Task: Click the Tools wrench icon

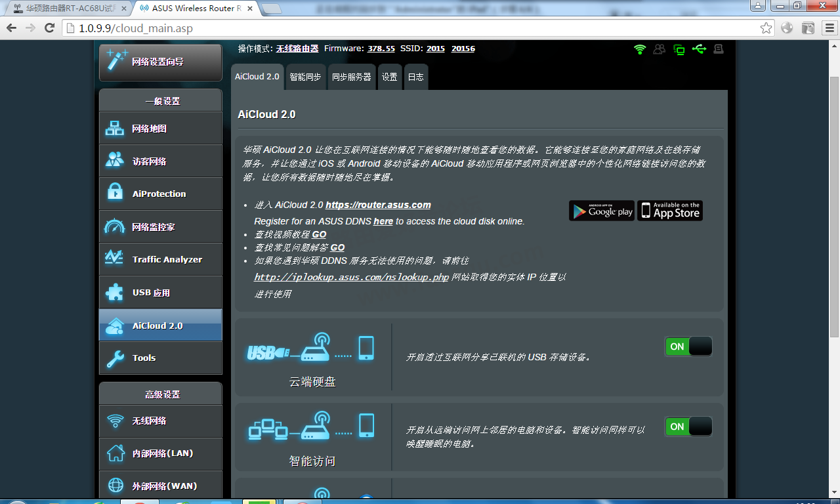Action: point(115,358)
